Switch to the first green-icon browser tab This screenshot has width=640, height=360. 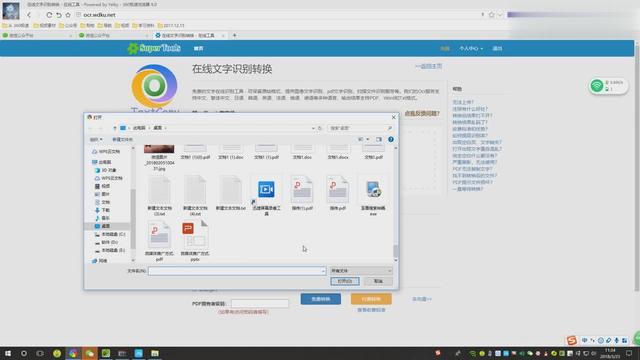point(37,36)
